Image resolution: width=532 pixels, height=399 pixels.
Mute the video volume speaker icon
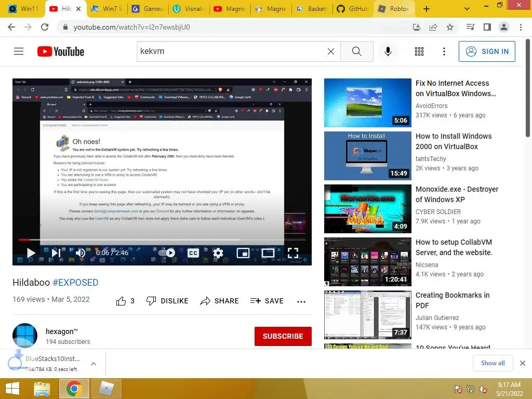[x=81, y=253]
